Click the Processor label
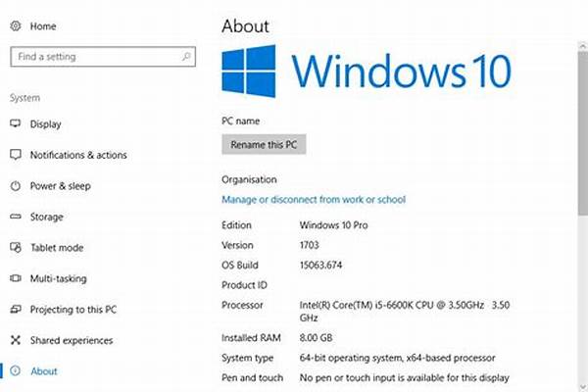 pos(242,305)
